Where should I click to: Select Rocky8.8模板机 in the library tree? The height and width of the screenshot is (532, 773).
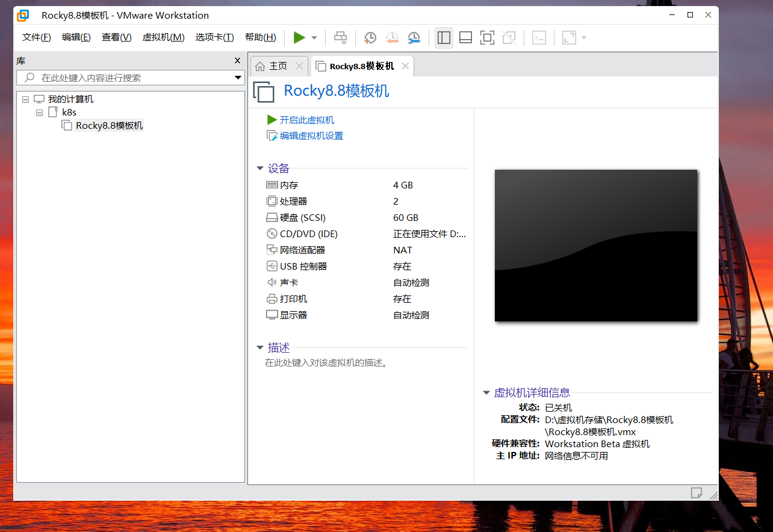click(x=110, y=126)
